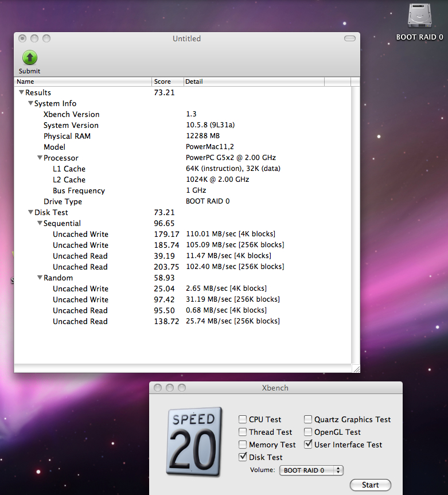Select Random Uncached Read scoring 138.72

(182, 321)
